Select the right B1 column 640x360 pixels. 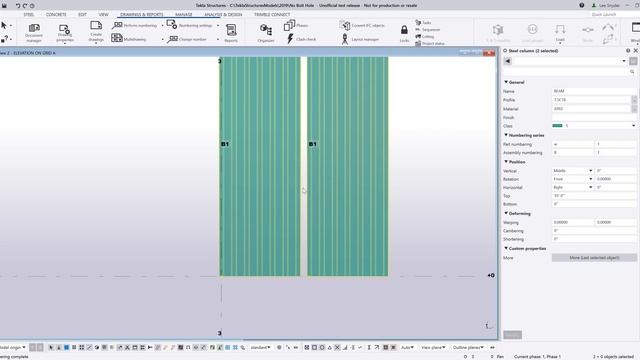point(348,166)
